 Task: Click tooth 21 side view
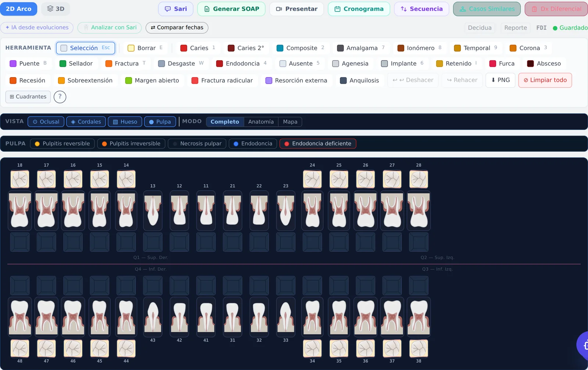pyautogui.click(x=233, y=211)
